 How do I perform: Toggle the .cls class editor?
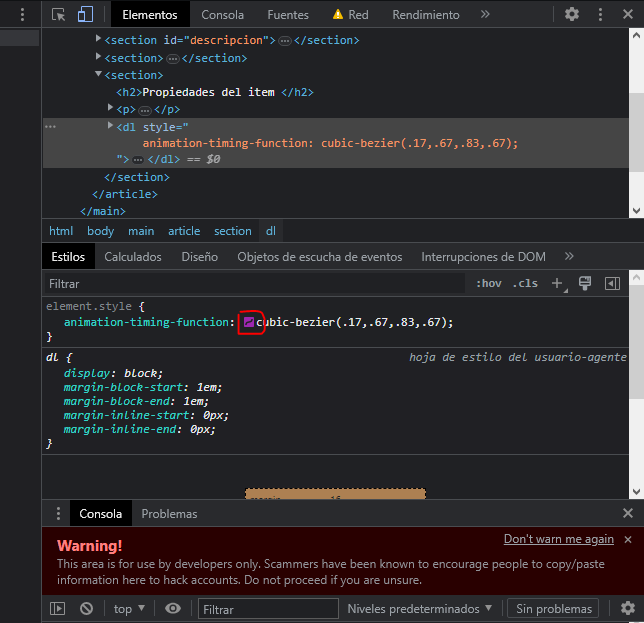click(x=525, y=284)
